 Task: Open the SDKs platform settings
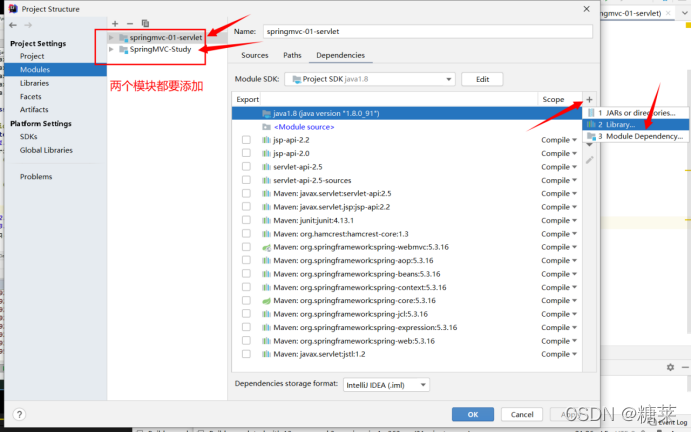pos(28,136)
